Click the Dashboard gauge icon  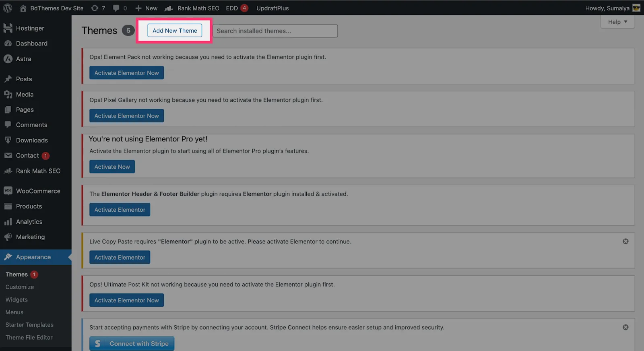coord(8,43)
